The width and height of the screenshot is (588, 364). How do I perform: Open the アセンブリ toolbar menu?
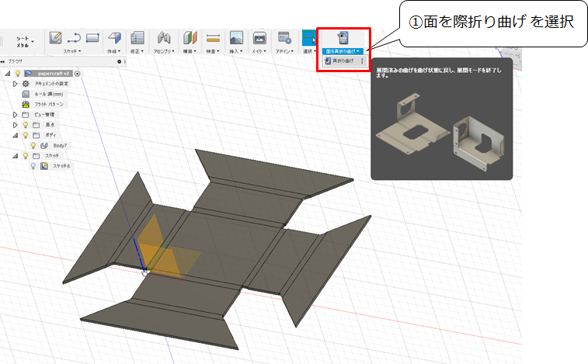tap(164, 51)
